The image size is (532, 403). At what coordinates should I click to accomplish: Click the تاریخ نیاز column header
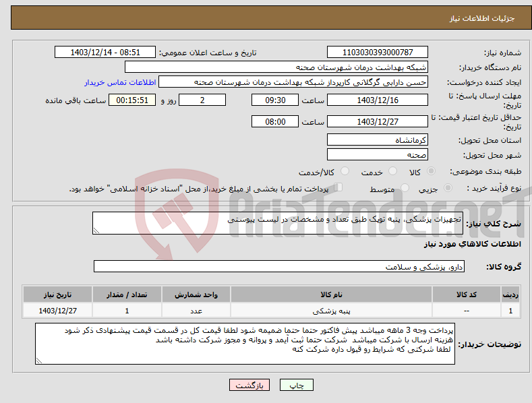click(57, 294)
